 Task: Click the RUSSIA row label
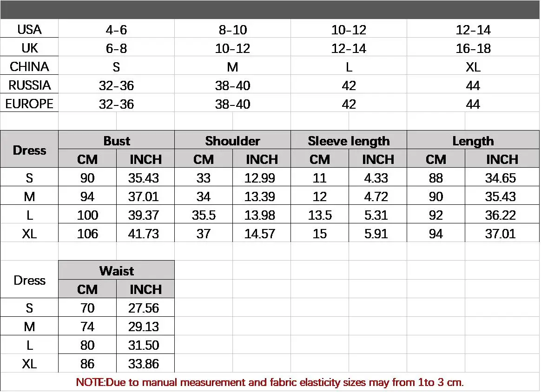click(x=29, y=85)
